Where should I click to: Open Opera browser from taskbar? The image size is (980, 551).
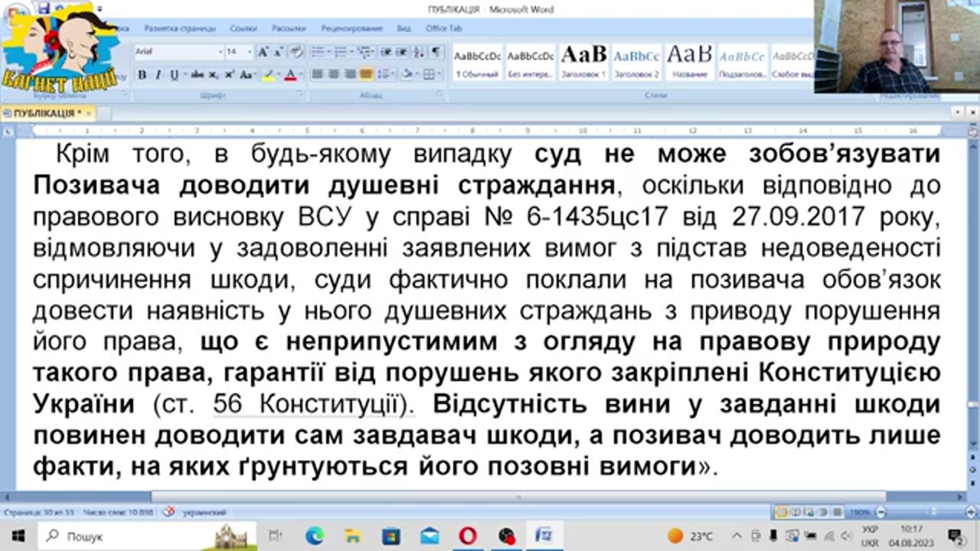[468, 536]
